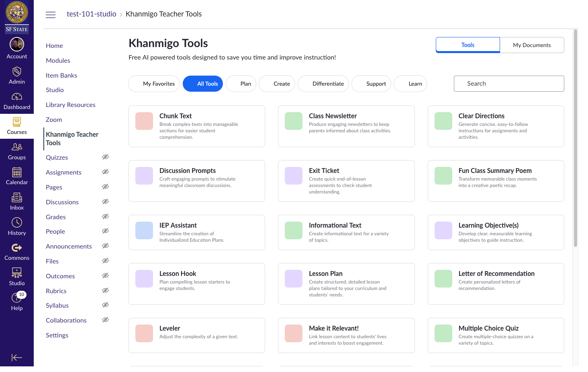Image resolution: width=588 pixels, height=372 pixels.
Task: Click the pink tile on Chunk Text card
Action: (x=144, y=121)
